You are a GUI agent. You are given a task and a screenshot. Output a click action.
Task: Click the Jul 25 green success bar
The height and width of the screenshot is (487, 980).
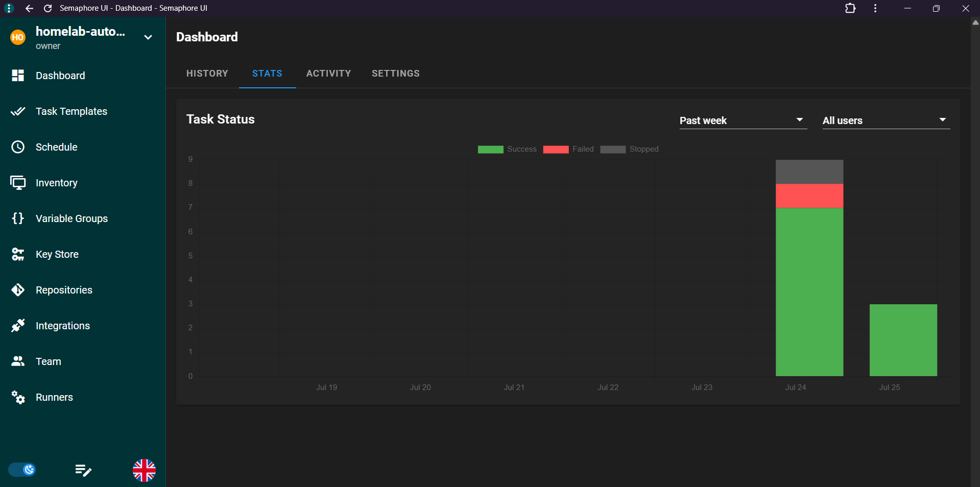(x=903, y=340)
